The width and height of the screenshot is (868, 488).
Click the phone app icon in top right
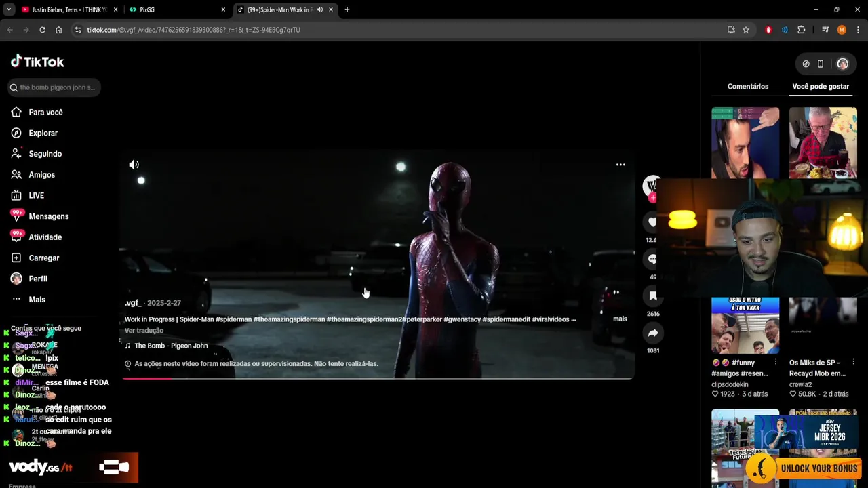click(821, 64)
